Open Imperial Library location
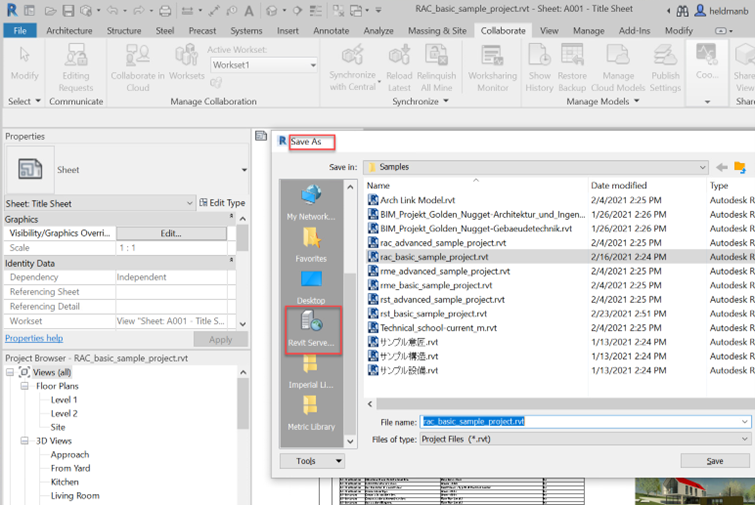755x505 pixels. 311,372
